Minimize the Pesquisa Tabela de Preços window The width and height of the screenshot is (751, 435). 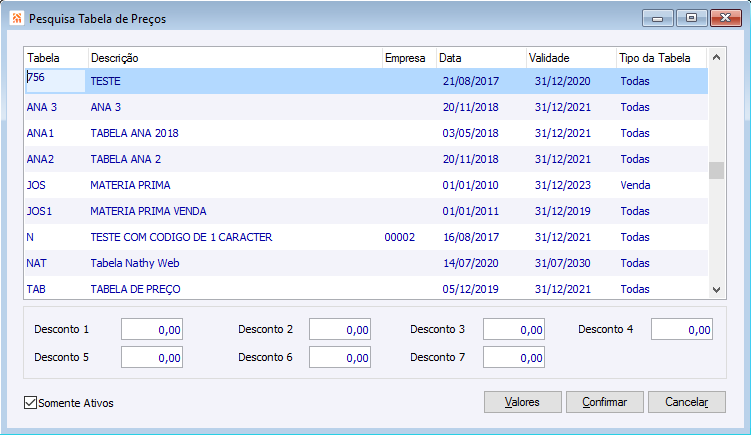pyautogui.click(x=658, y=18)
